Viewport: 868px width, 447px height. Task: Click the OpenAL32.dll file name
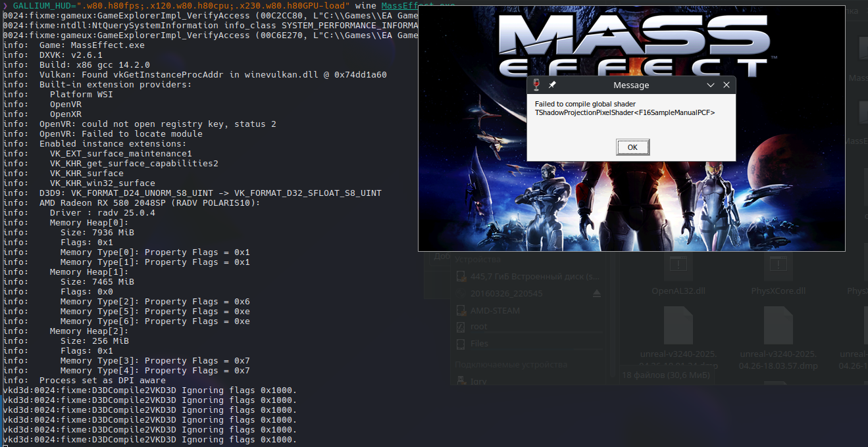(x=678, y=291)
